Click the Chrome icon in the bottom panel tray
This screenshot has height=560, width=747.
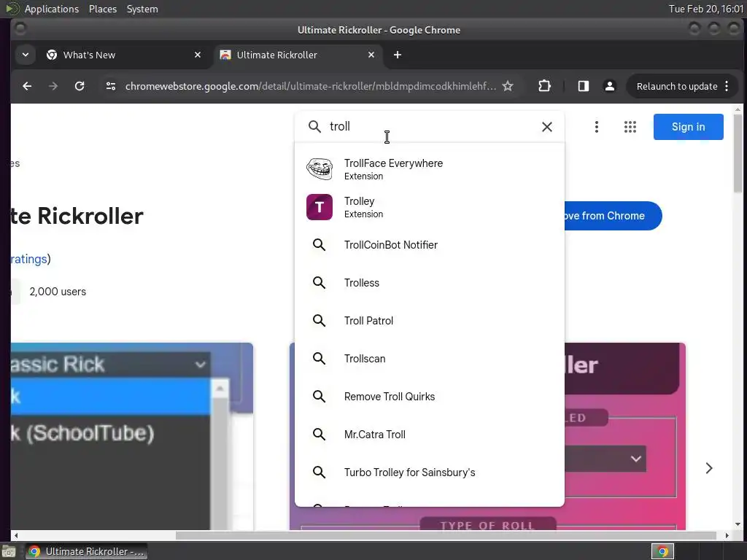662,551
